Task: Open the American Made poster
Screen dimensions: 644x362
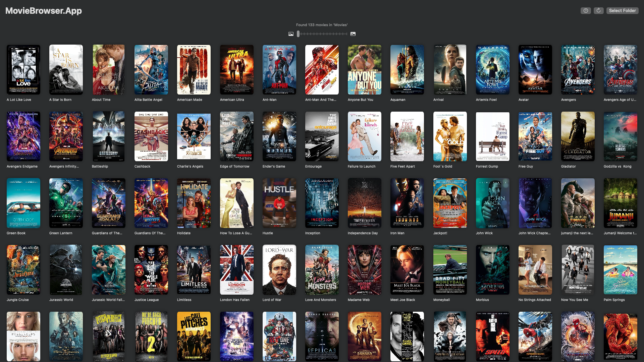Action: [x=194, y=70]
